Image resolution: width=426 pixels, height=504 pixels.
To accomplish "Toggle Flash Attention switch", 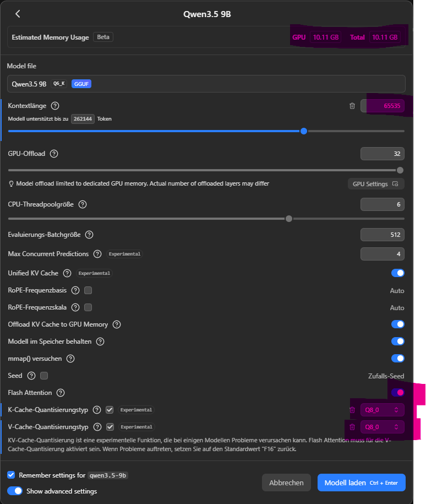I will 398,393.
